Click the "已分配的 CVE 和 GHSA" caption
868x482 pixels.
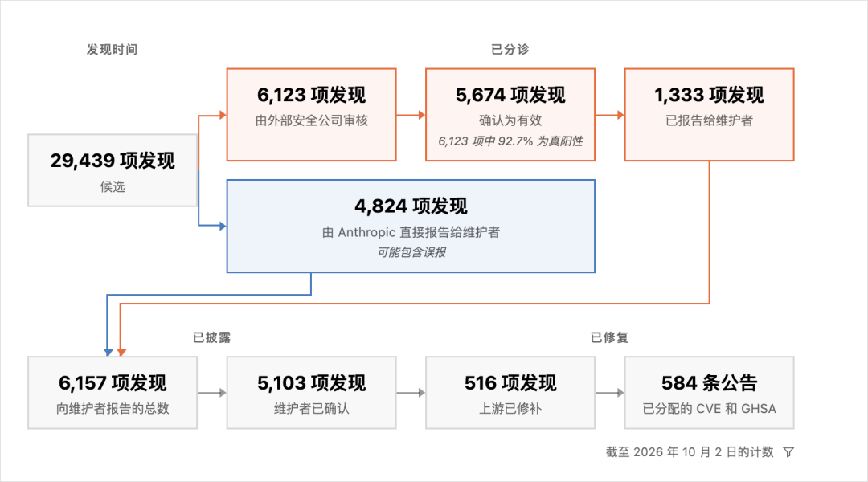tap(709, 409)
